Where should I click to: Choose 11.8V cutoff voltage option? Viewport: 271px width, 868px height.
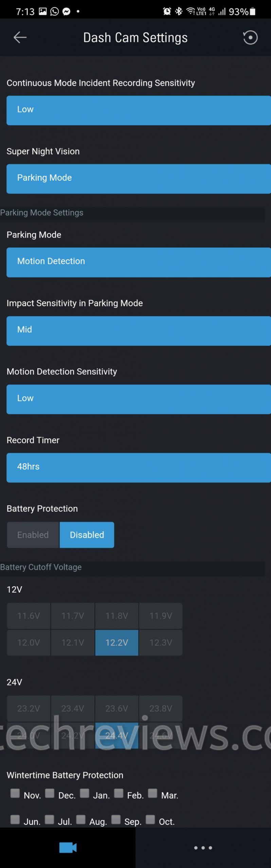point(117,615)
